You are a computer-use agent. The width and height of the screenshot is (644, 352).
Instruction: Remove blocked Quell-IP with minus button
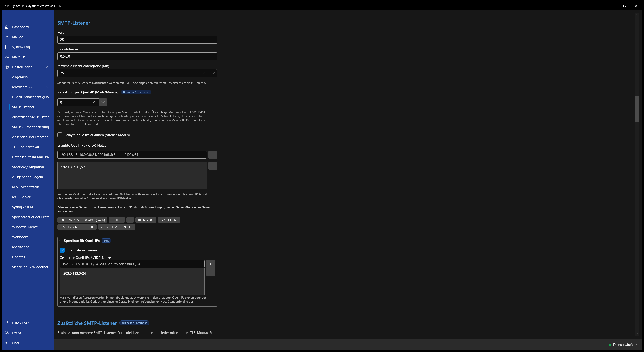click(210, 272)
